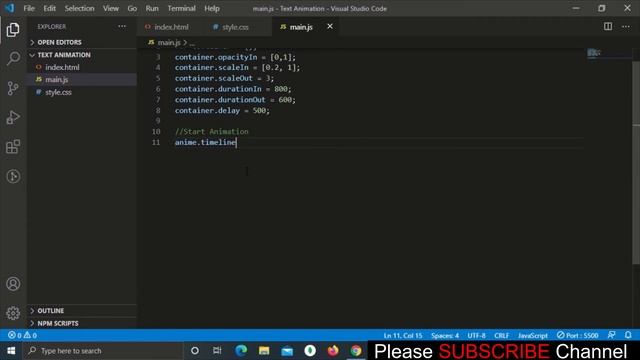Click the minimap code preview

pos(594,53)
